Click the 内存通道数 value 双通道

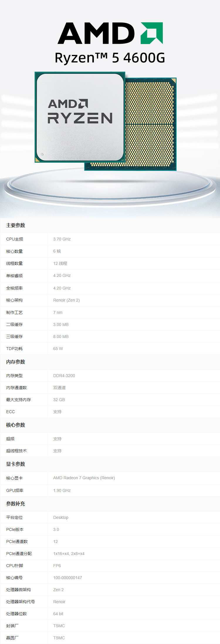pyautogui.click(x=59, y=388)
